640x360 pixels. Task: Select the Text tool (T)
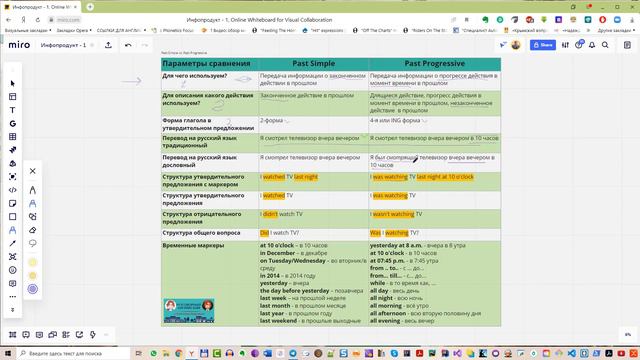pyautogui.click(x=13, y=110)
